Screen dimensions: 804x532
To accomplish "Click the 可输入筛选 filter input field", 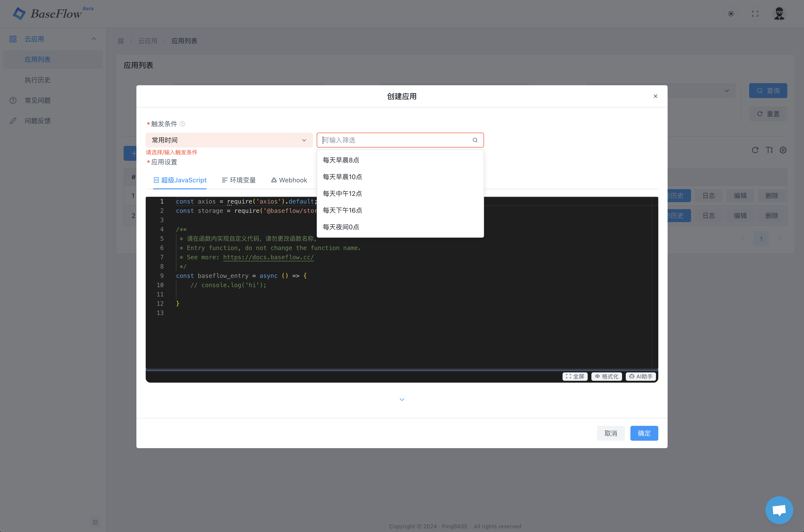I will click(400, 140).
